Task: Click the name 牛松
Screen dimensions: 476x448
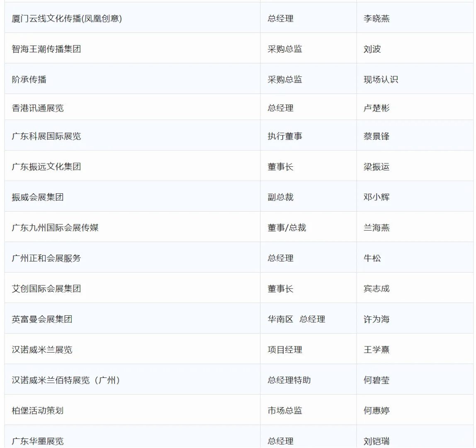Action: (x=372, y=258)
